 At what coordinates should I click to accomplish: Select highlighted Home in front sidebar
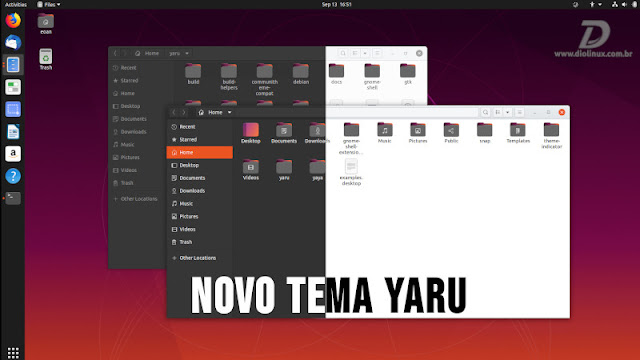[x=200, y=152]
